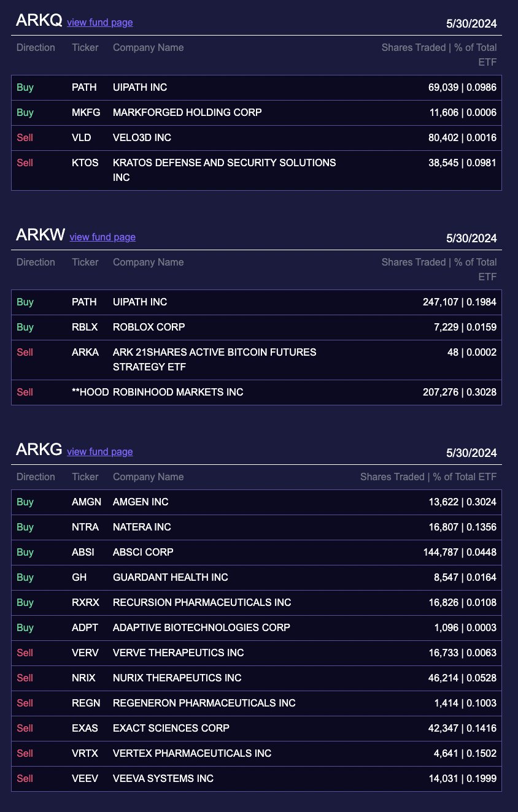
Task: Click the NATERA INC row
Action: click(257, 527)
